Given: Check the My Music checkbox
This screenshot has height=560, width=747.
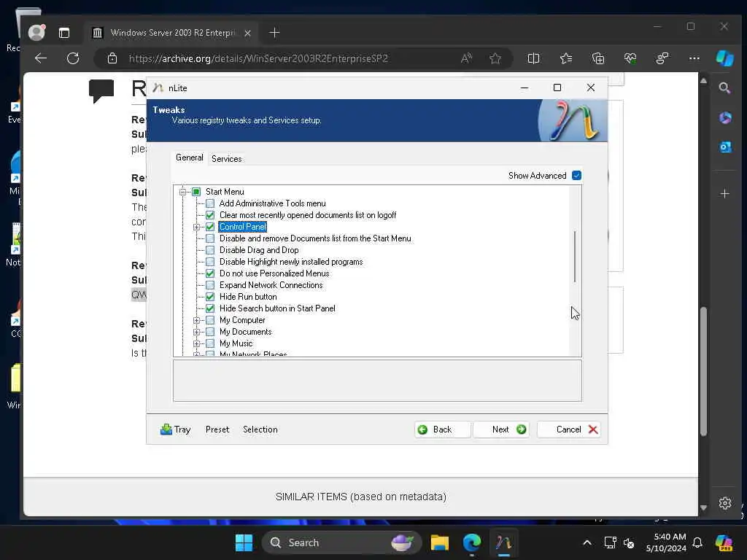Looking at the screenshot, I should 210,344.
